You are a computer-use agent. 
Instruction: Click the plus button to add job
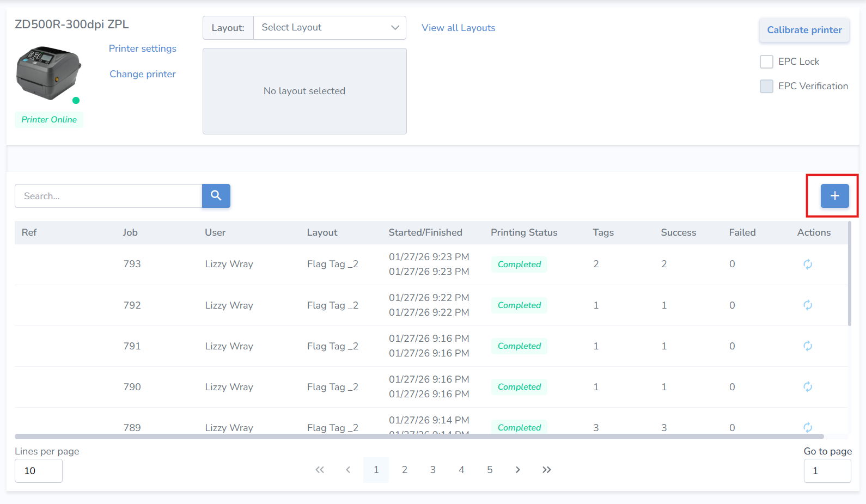point(834,196)
